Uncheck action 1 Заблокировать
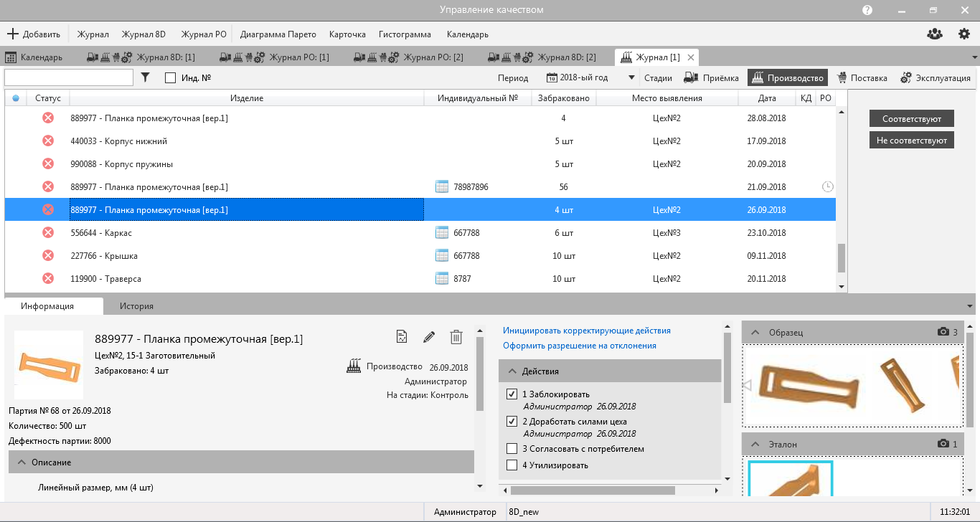 coord(512,394)
